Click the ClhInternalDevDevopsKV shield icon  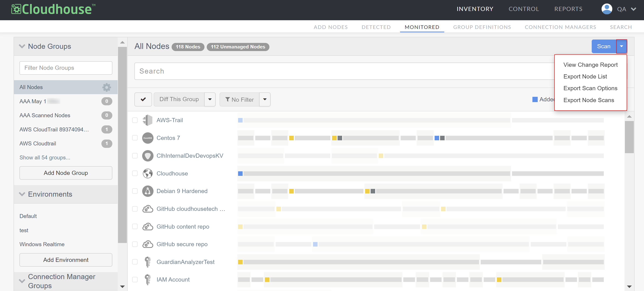[147, 156]
